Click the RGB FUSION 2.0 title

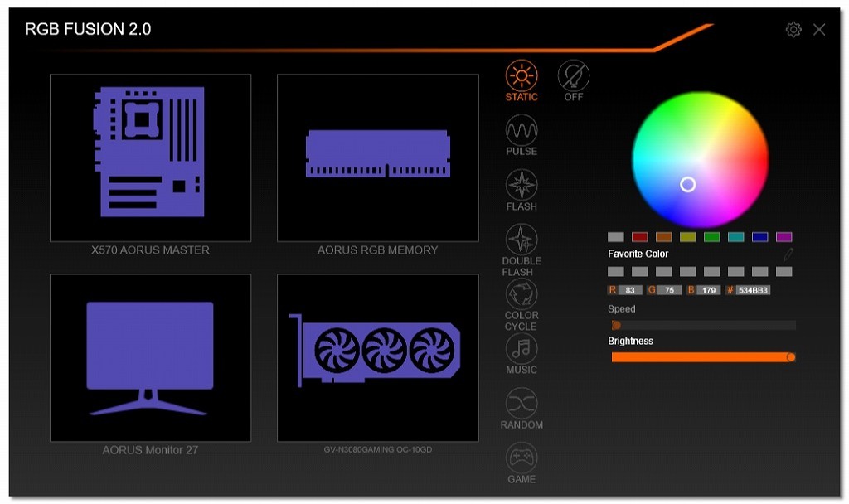coord(88,29)
